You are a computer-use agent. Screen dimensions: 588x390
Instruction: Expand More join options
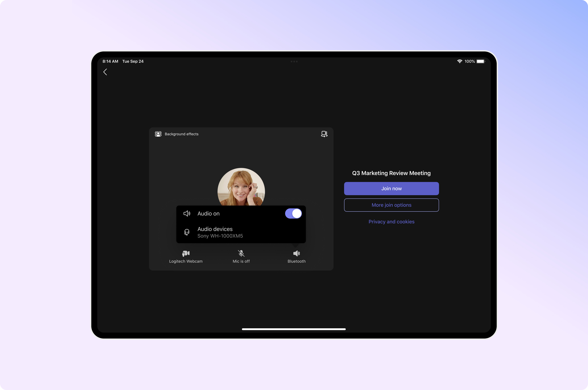[x=391, y=205]
